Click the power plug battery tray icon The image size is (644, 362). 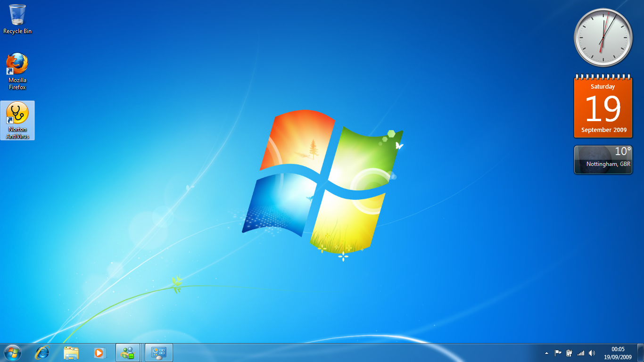[569, 353]
